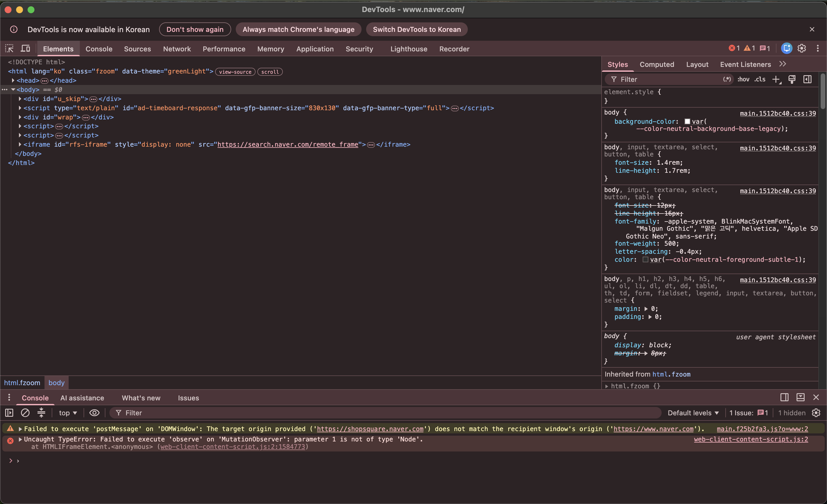Close the console drawer

point(816,398)
